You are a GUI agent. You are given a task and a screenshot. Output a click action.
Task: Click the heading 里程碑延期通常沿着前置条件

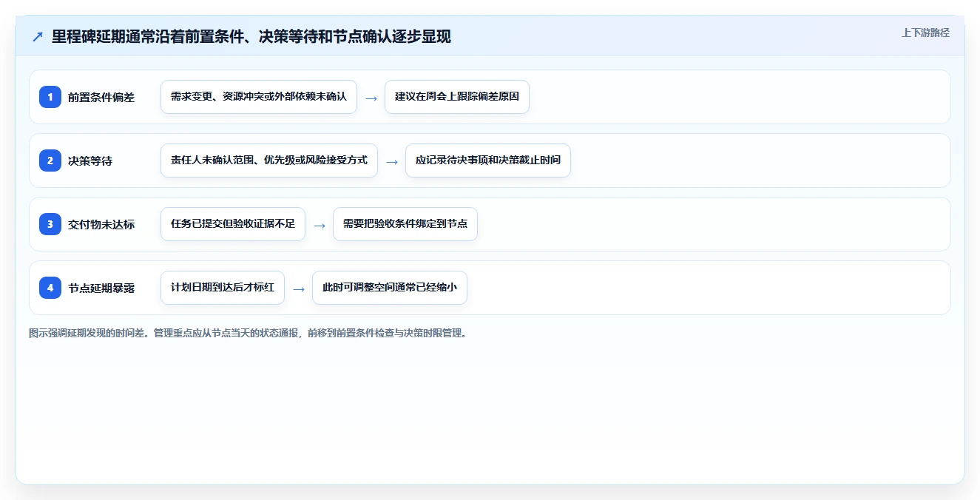tap(251, 37)
